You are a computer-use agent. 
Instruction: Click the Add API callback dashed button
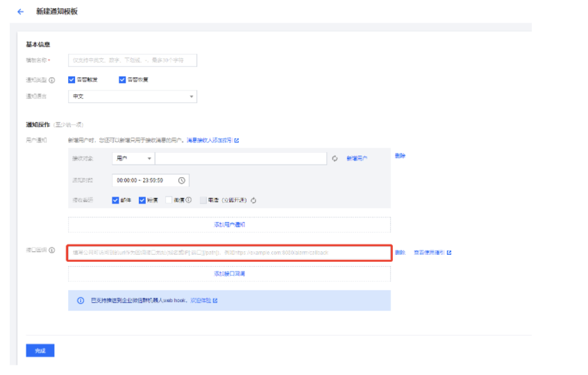(229, 274)
